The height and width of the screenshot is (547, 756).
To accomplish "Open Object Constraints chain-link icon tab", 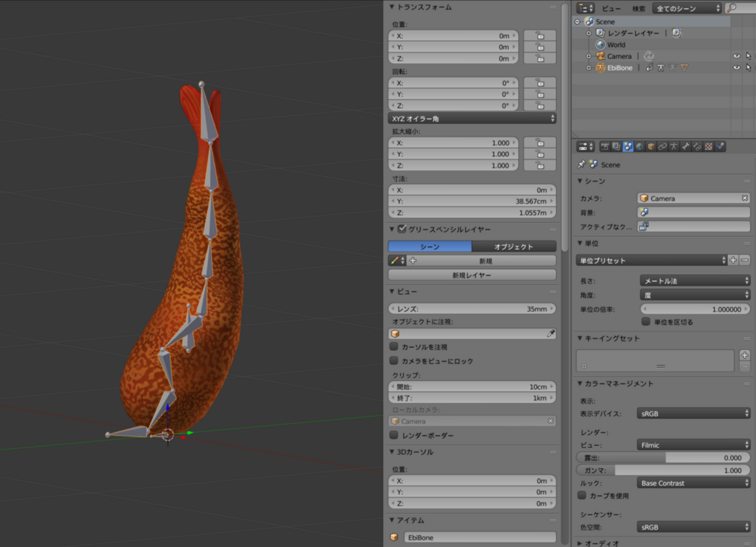I will point(662,147).
